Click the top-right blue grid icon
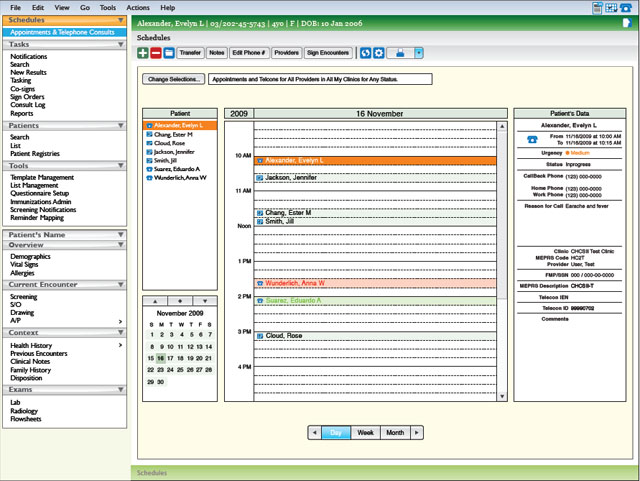This screenshot has width=640, height=481. point(611,7)
